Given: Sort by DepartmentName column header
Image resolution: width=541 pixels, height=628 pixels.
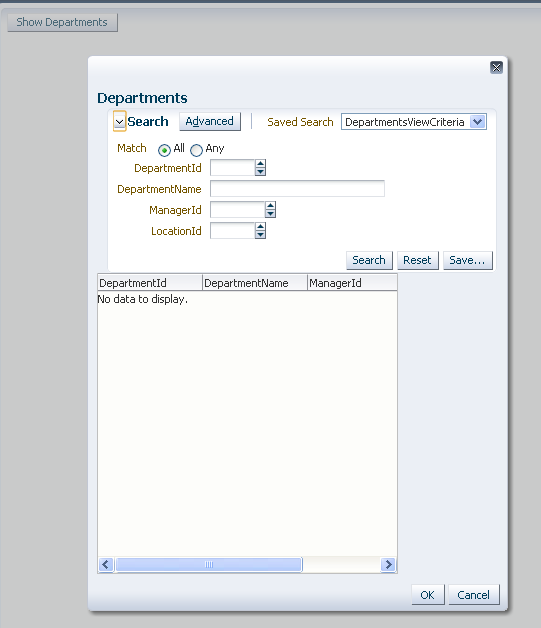Looking at the screenshot, I should (x=255, y=283).
